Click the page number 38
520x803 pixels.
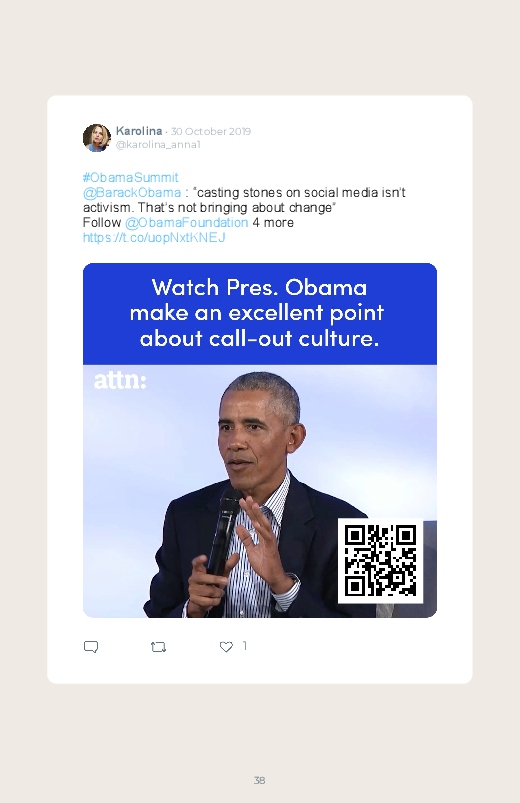[x=259, y=780]
